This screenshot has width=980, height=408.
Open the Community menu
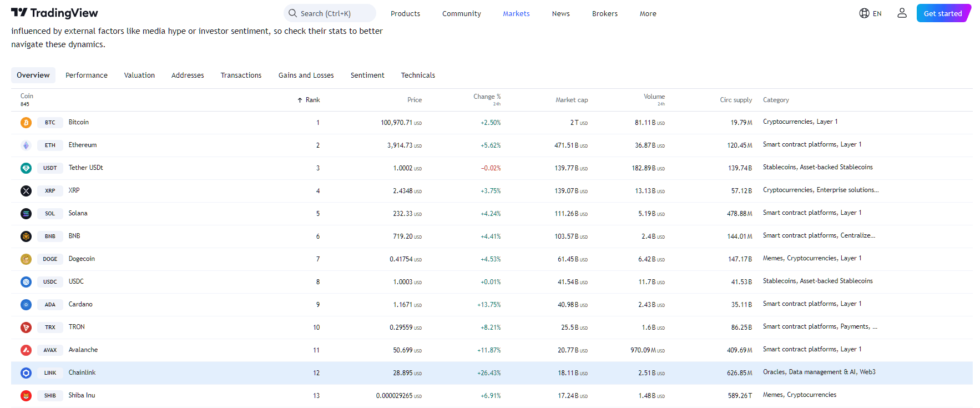click(462, 13)
